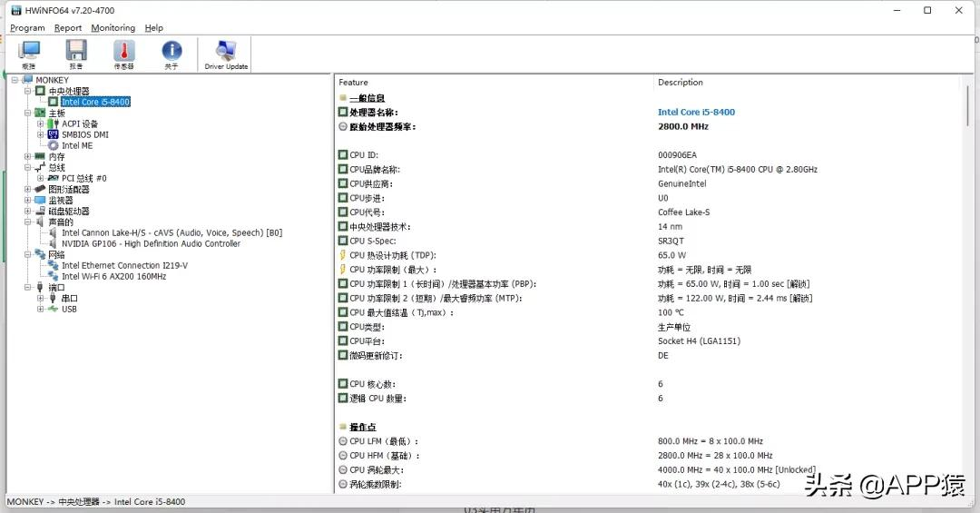Select the CPU 核心数 row label
The image size is (980, 513).
(x=373, y=384)
